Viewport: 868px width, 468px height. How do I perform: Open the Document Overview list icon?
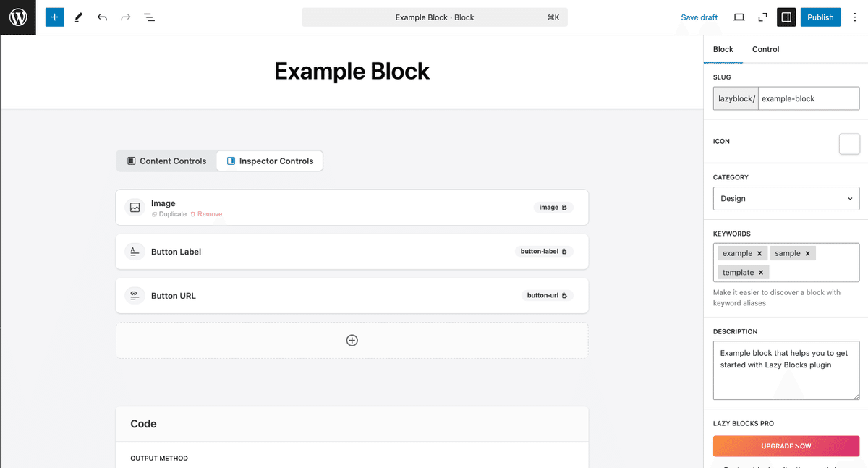(149, 17)
